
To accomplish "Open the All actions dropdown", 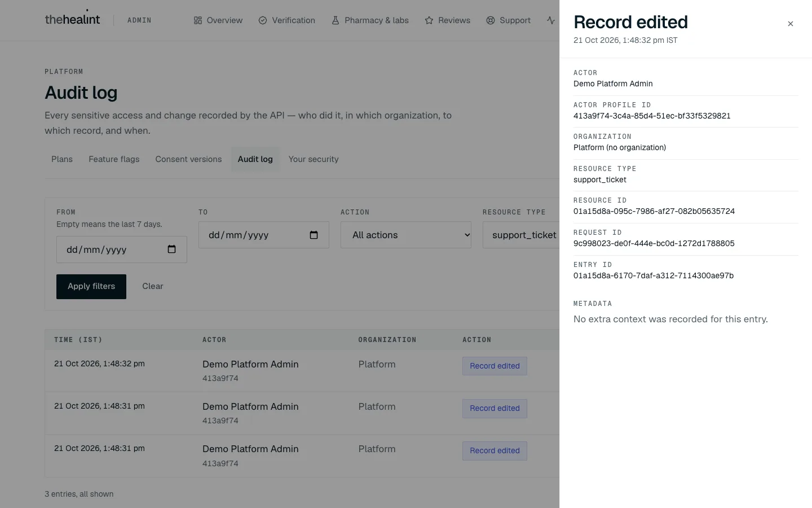I will coord(406,235).
